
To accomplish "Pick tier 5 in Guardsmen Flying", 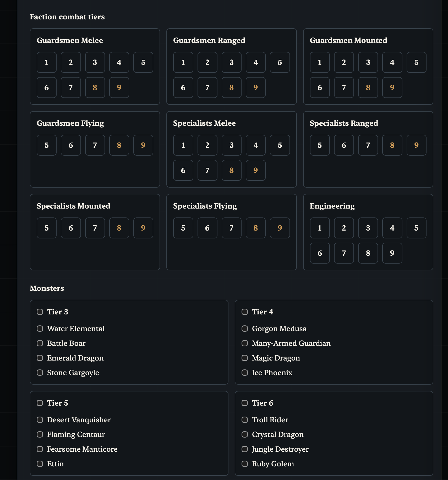I will coord(47,145).
